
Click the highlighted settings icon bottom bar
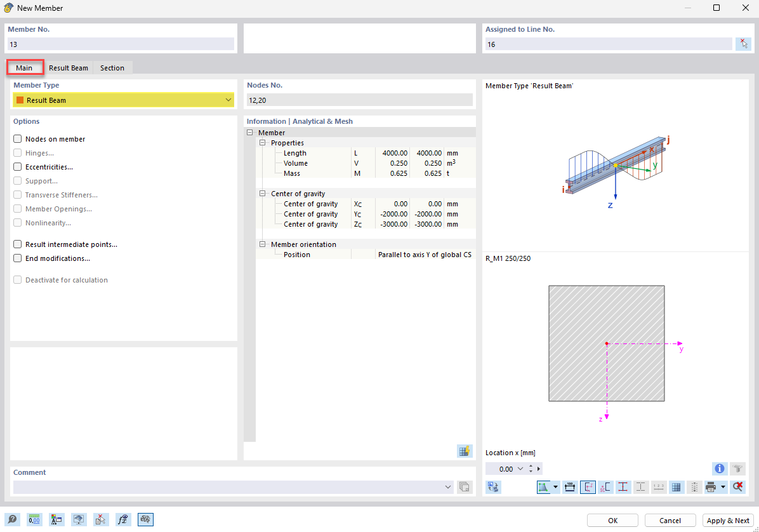point(145,519)
